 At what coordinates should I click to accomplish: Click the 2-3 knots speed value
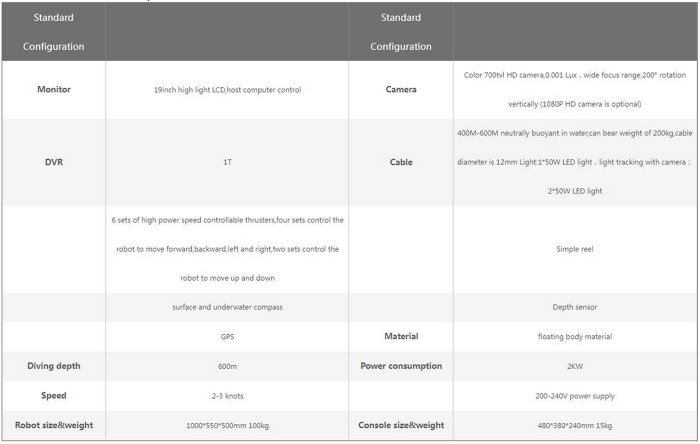coord(227,396)
